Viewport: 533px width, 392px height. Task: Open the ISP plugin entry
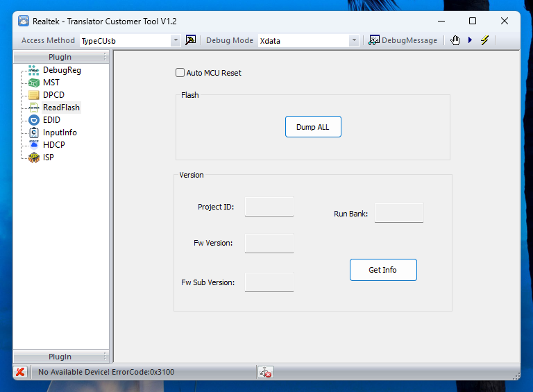click(49, 157)
